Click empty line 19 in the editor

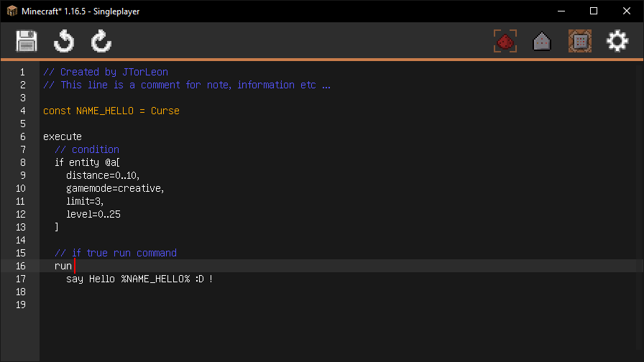coord(216,305)
